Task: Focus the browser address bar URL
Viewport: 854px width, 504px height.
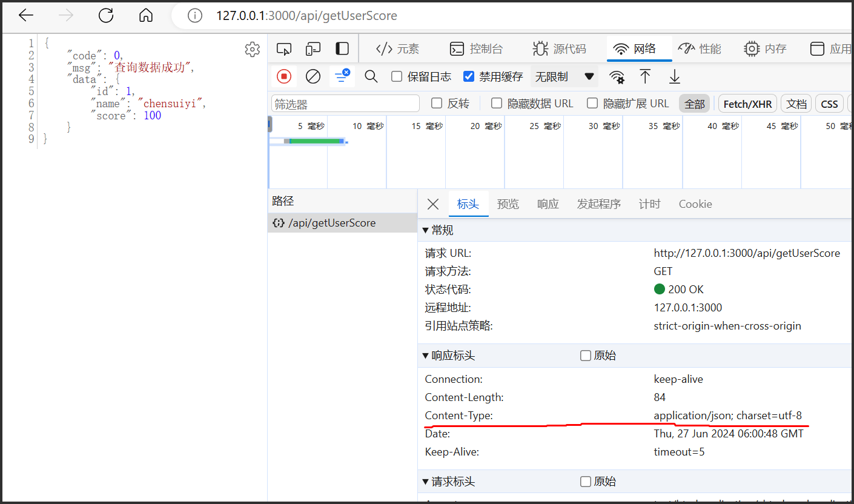Action: (x=306, y=16)
